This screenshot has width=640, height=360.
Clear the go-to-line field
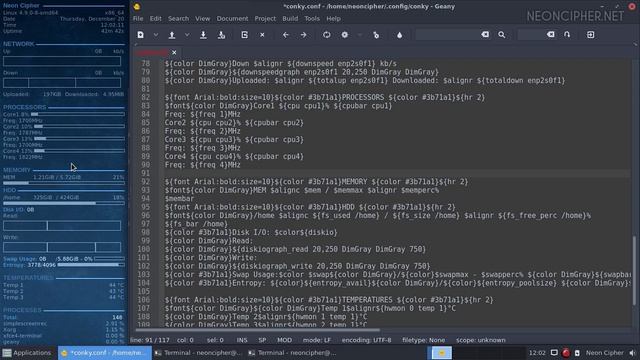click(551, 35)
